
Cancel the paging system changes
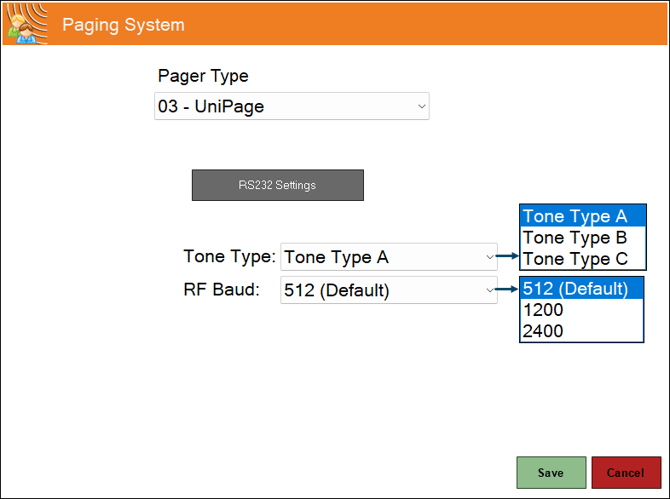tap(626, 473)
